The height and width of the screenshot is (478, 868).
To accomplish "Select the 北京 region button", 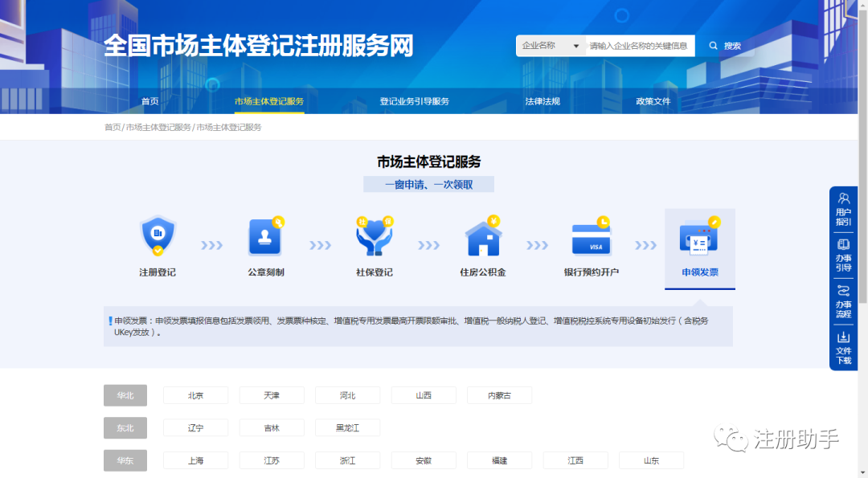I will click(195, 395).
